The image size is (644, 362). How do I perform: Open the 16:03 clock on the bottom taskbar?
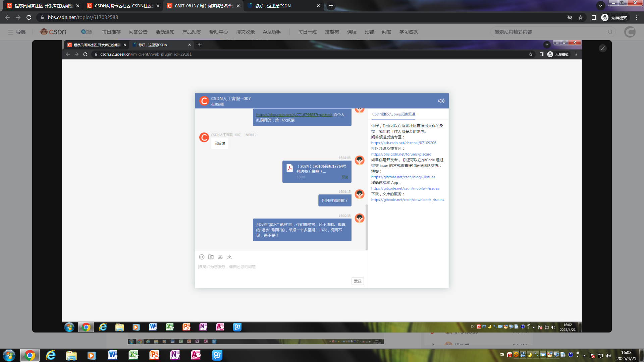coord(626,355)
